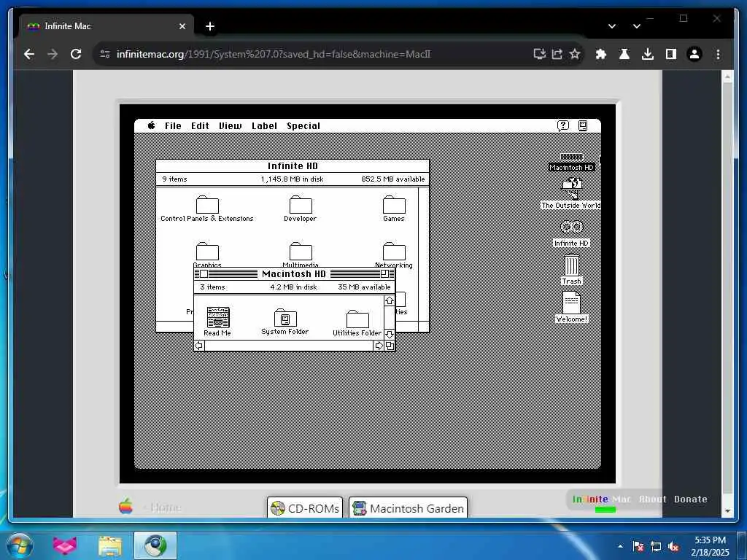The height and width of the screenshot is (560, 747).
Task: Open the About link
Action: [652, 499]
